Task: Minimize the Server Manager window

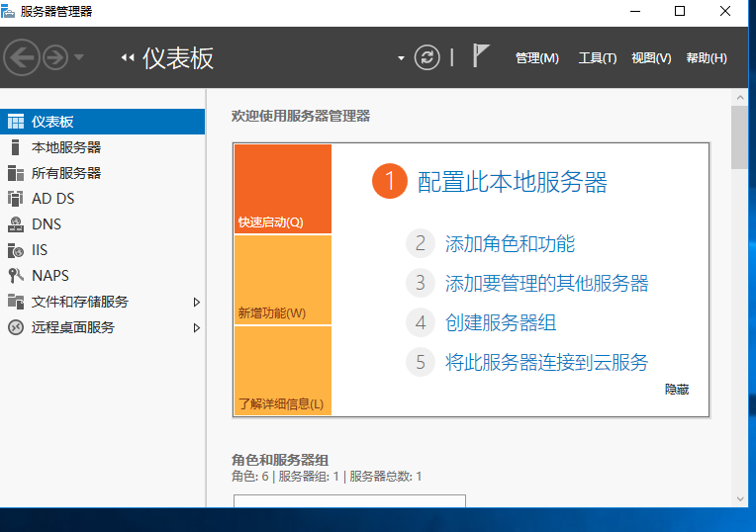Action: (635, 11)
